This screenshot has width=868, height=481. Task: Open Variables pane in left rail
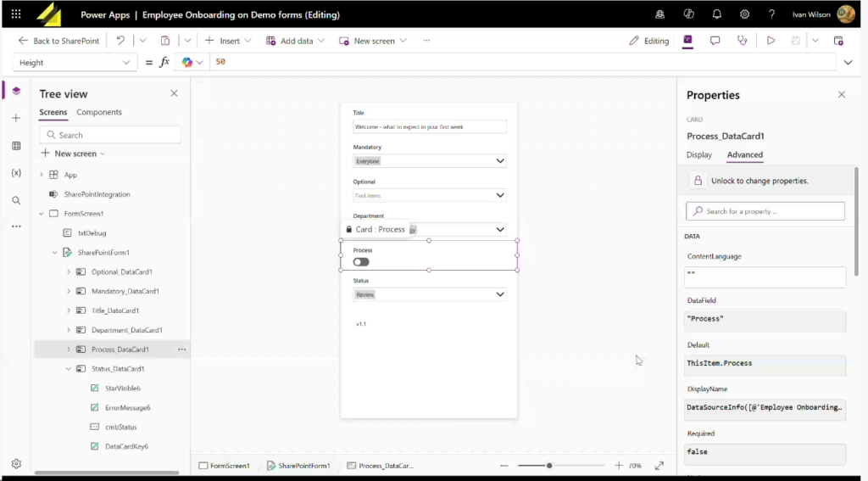(16, 173)
